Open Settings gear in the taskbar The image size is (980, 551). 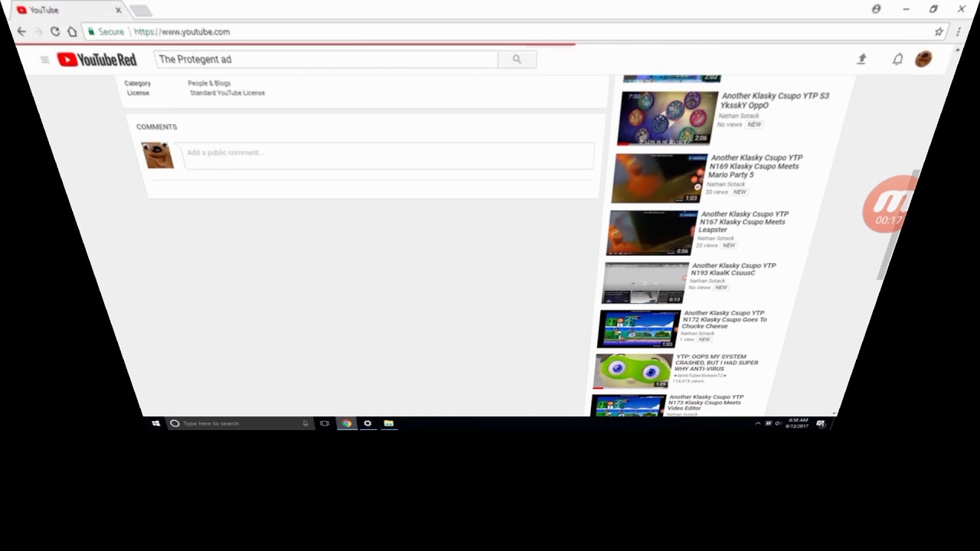click(x=367, y=423)
